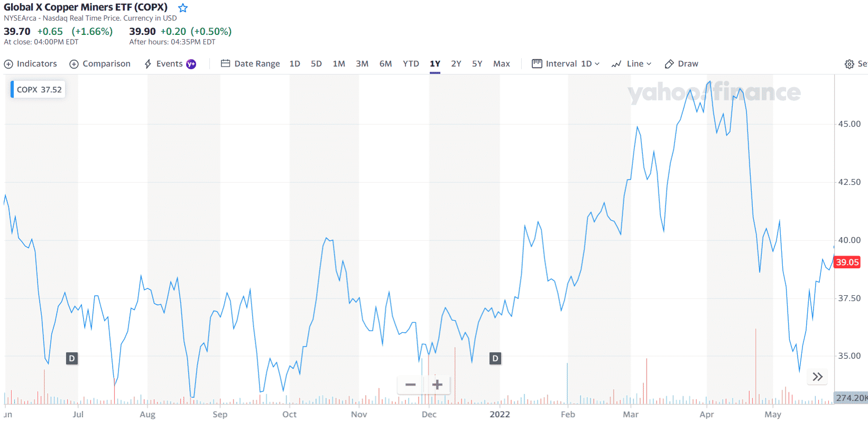Screen dimensions: 868x421
Task: Select the Max time range
Action: [502, 64]
